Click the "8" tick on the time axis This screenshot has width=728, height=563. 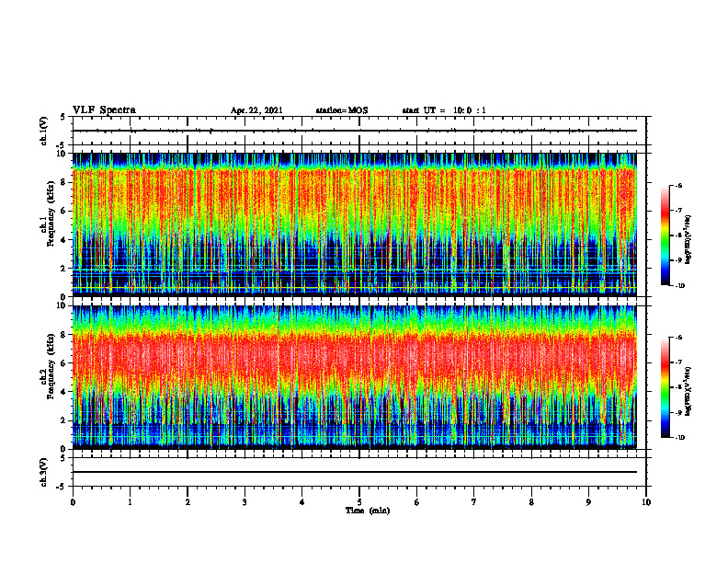point(531,502)
